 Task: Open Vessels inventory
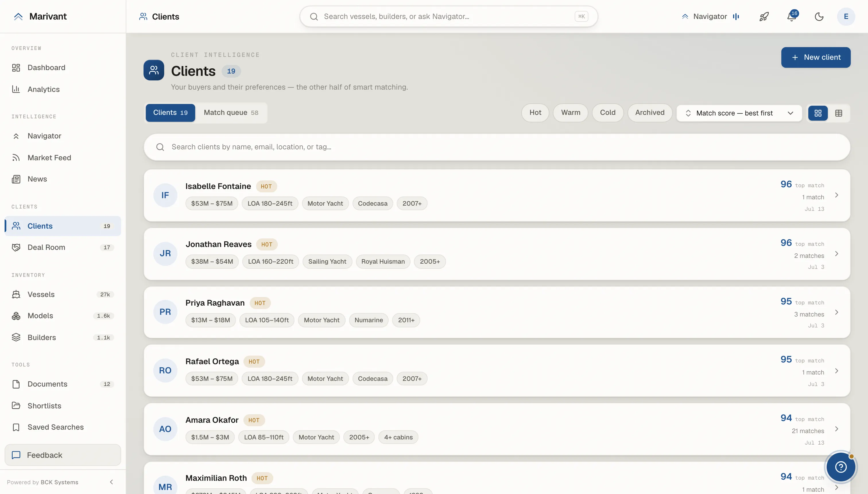63,294
